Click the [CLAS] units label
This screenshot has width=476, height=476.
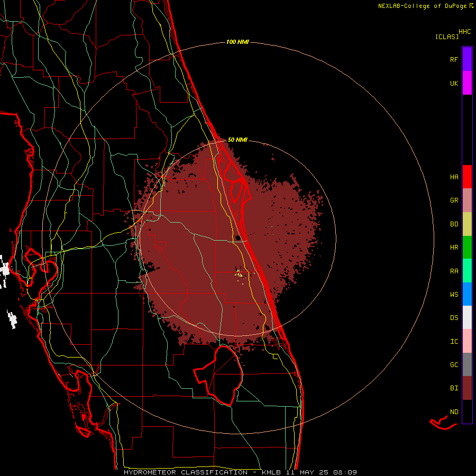[x=447, y=36]
